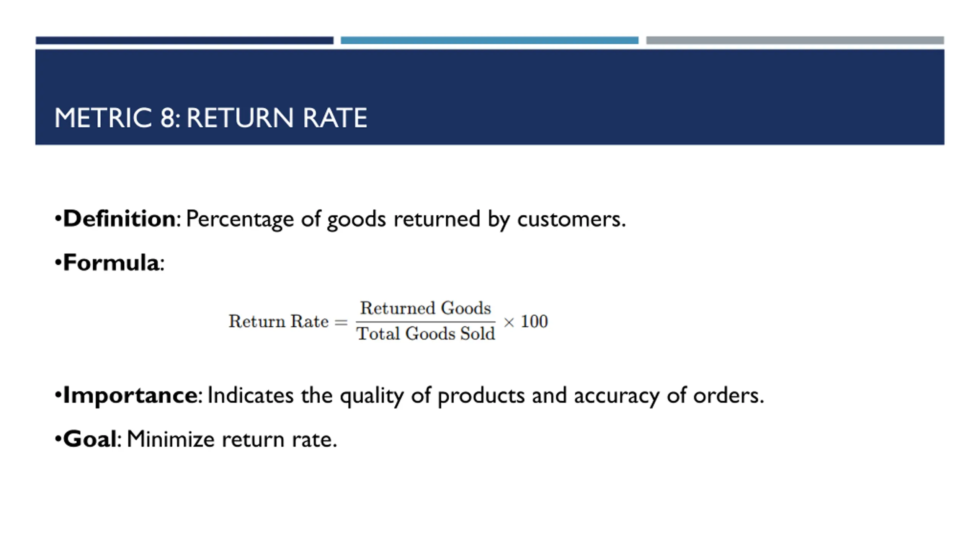Click the bold word "Formula"
This screenshot has height=551, width=980.
[111, 263]
